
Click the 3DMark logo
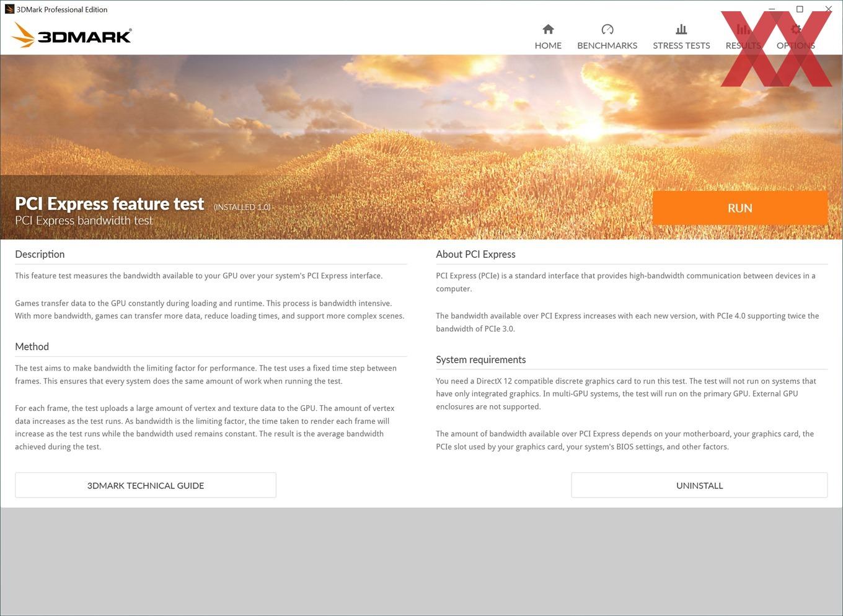(x=71, y=35)
